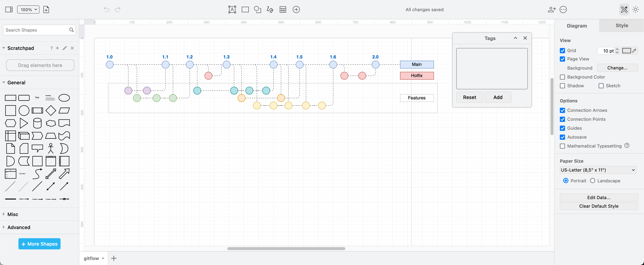Select the Freehand drawing tool

(270, 9)
